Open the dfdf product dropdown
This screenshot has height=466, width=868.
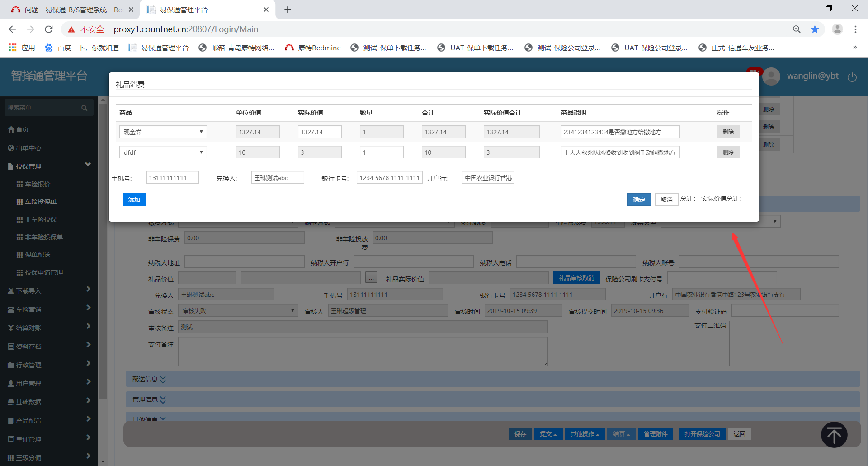(163, 152)
